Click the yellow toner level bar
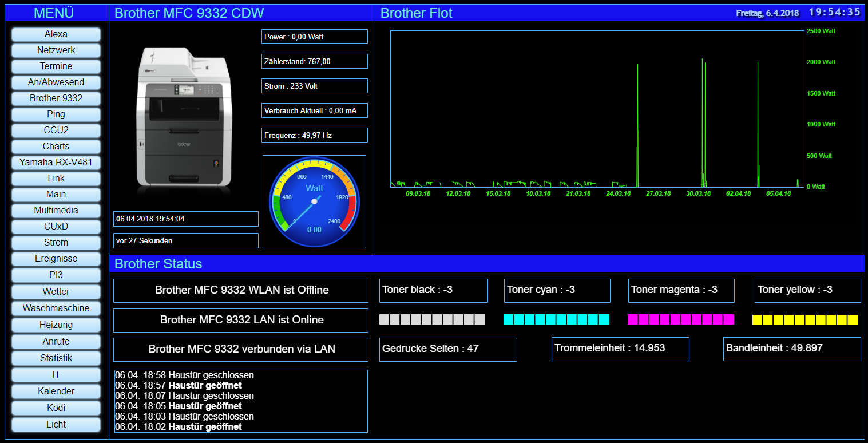Viewport: 868px width, 443px height. 805,319
